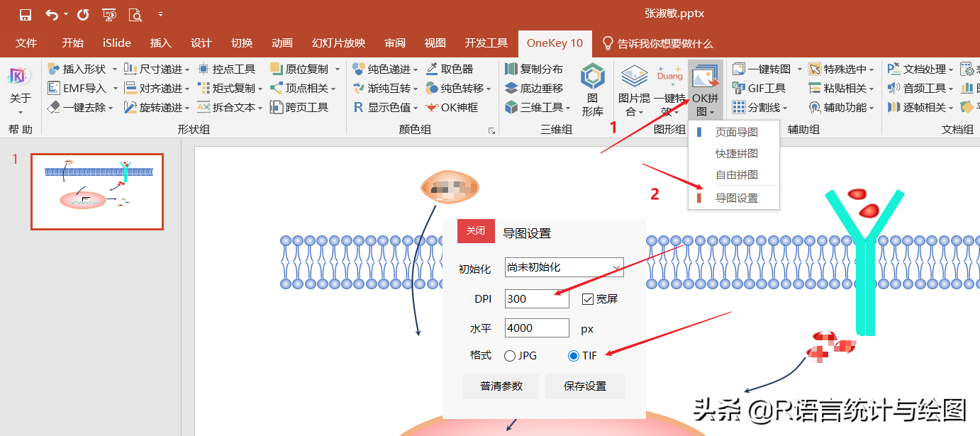Expand 旋转递进 dropdown
Screen dimensions: 980x436
click(186, 108)
